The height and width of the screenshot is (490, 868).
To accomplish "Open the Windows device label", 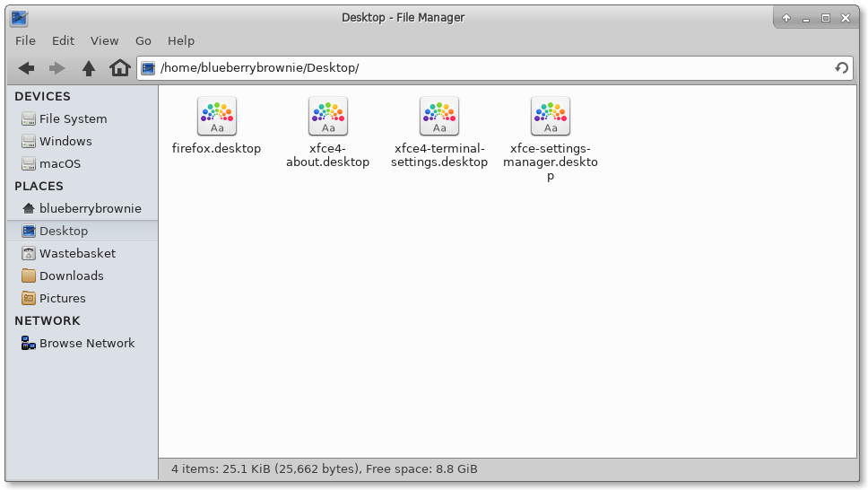I will click(x=65, y=142).
